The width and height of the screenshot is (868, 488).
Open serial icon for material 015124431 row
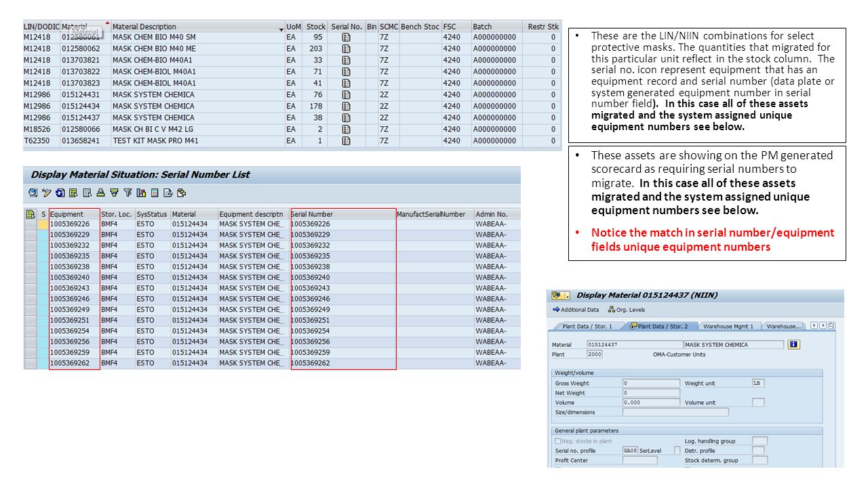point(347,95)
